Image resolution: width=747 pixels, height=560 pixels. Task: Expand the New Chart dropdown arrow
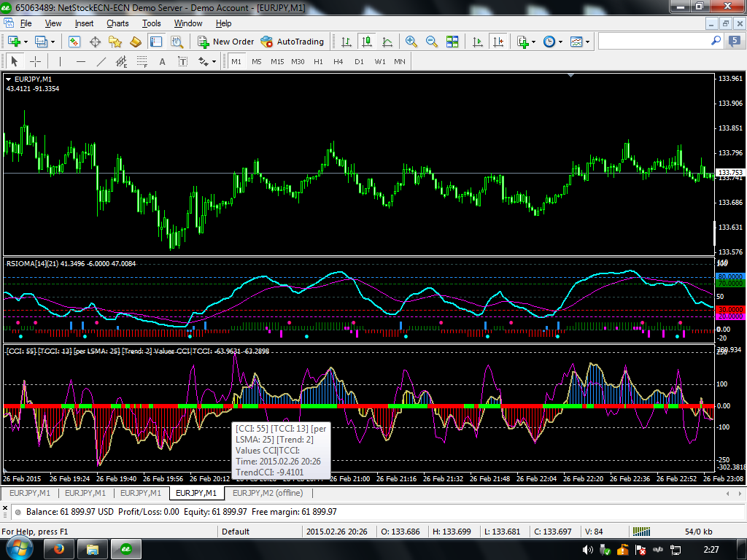pos(26,42)
